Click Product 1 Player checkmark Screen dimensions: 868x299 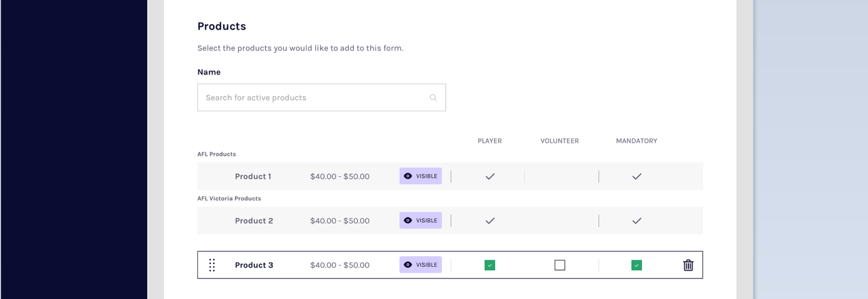click(490, 176)
